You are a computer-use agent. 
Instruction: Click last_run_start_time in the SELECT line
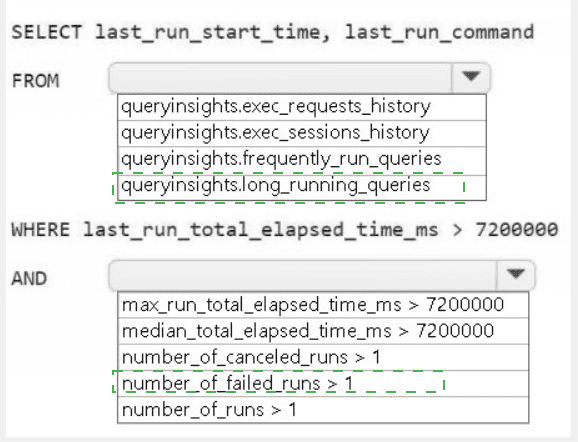pyautogui.click(x=208, y=32)
